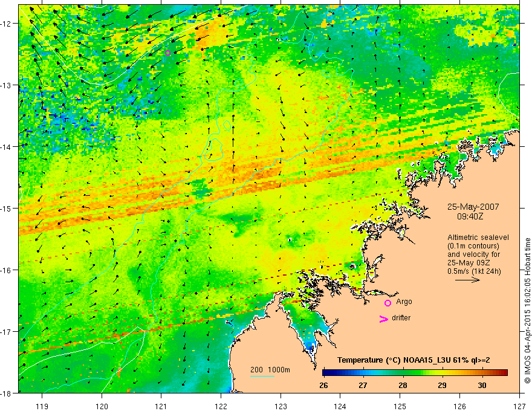Click the 29 label on the temperature scale

442,385
